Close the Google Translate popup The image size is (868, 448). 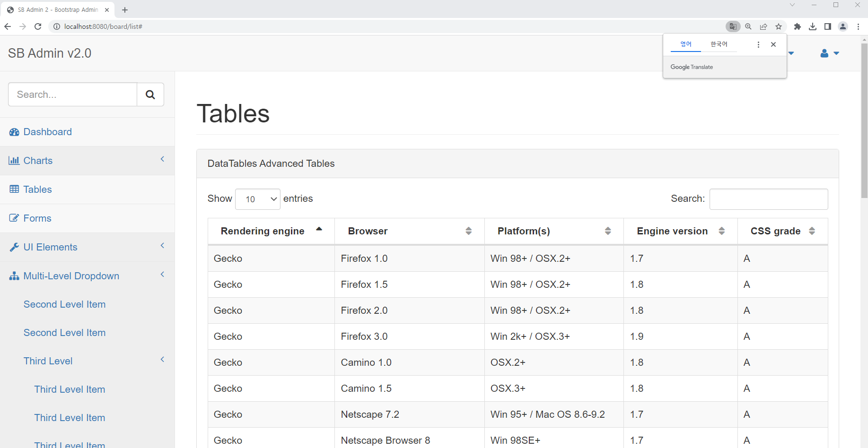[x=773, y=44]
